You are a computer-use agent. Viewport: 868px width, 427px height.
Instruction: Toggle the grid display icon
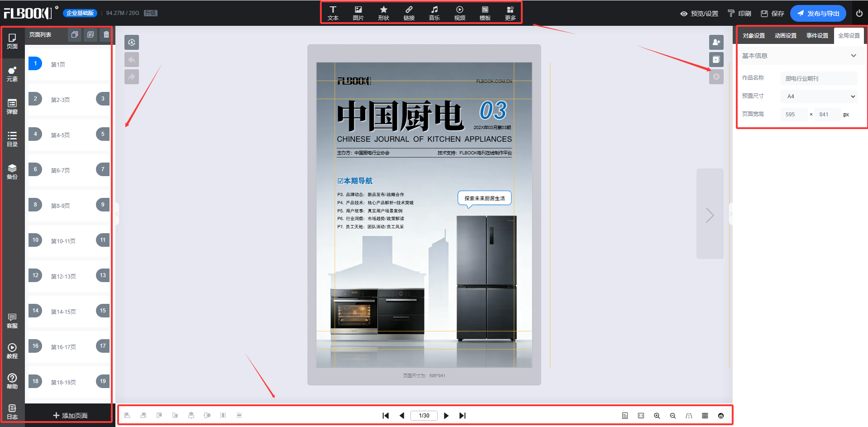(x=705, y=416)
